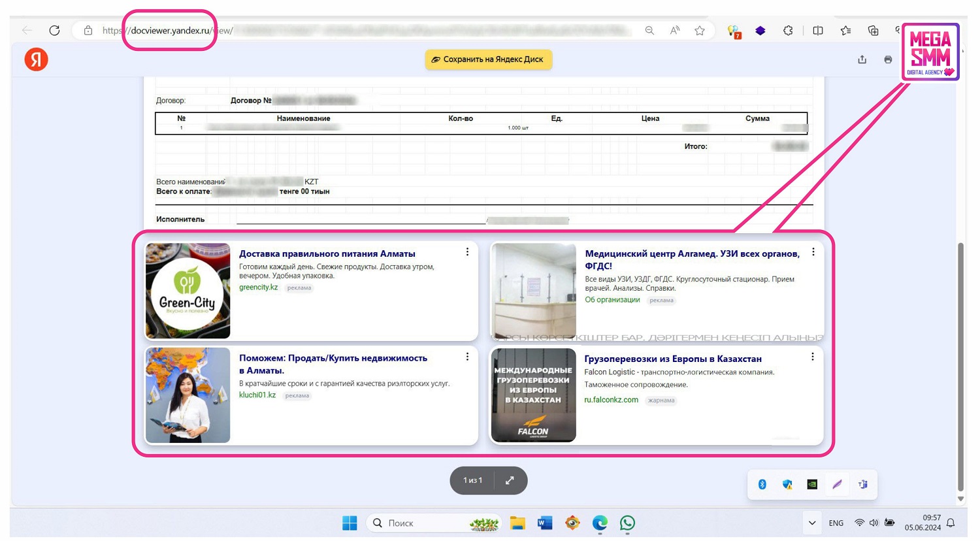
Task: Open the Collections icon
Action: [x=874, y=30]
